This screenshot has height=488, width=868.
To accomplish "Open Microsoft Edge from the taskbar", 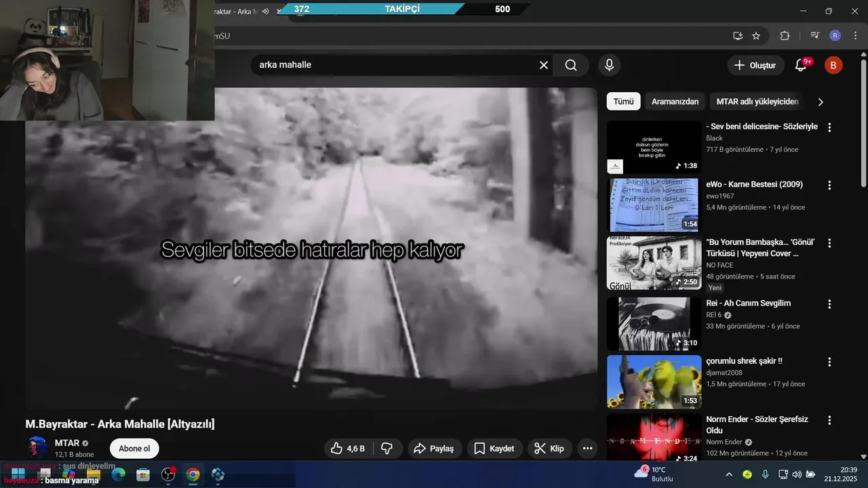I will [x=119, y=474].
